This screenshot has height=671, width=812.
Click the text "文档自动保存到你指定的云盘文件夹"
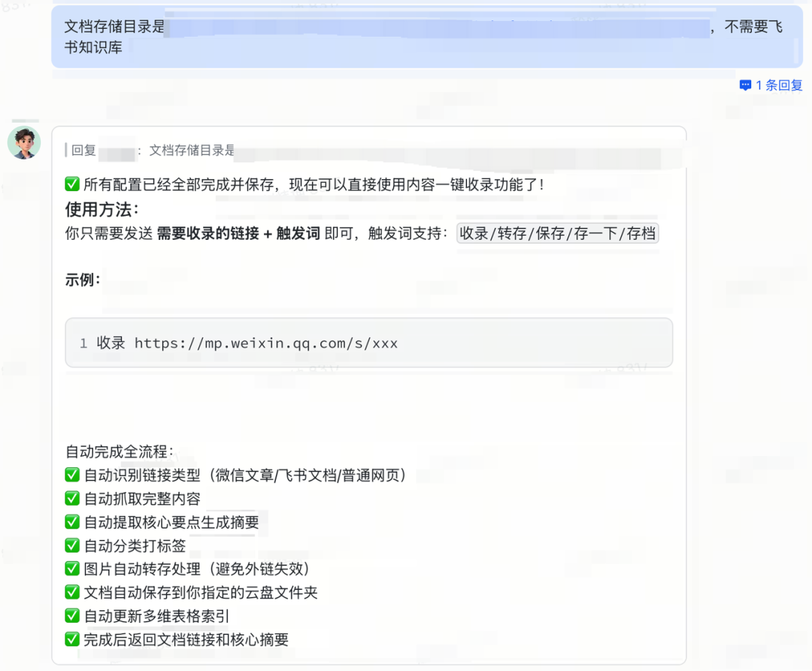click(201, 593)
